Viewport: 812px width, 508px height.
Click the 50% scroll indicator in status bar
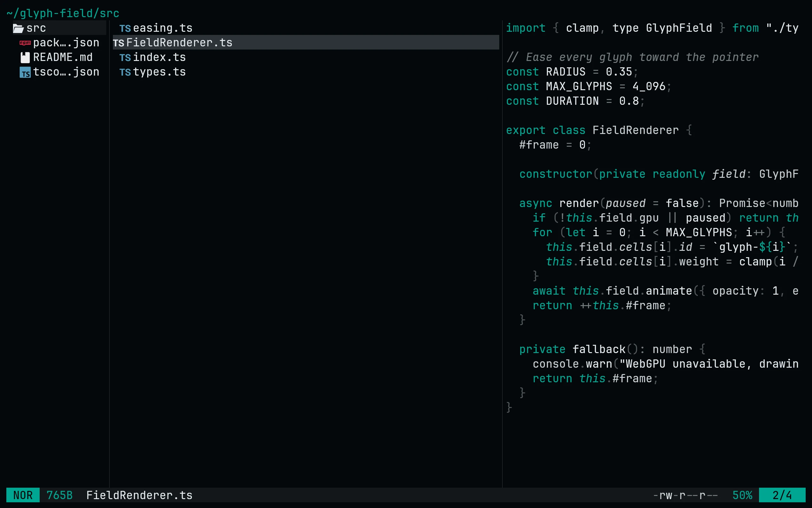[742, 495]
